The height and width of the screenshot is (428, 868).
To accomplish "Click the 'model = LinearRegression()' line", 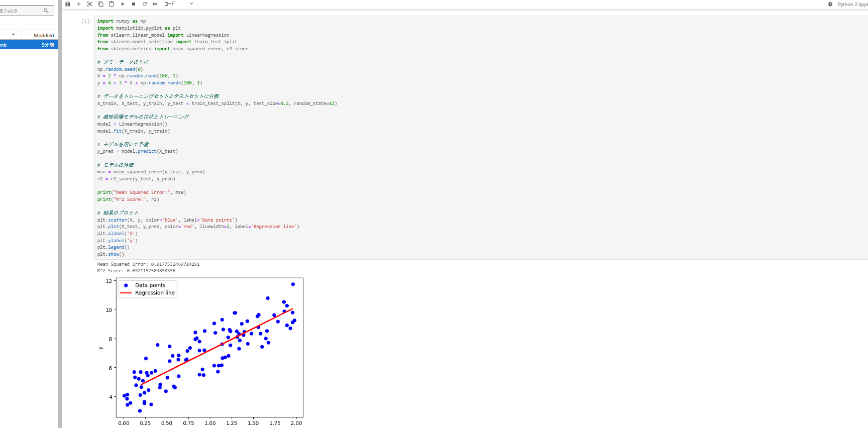I will coord(132,124).
